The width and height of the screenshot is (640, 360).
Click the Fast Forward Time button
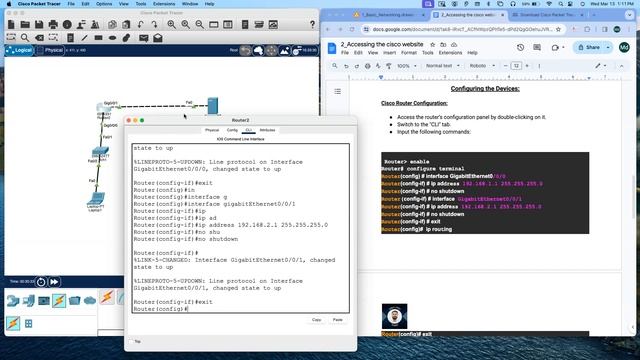tap(54, 282)
